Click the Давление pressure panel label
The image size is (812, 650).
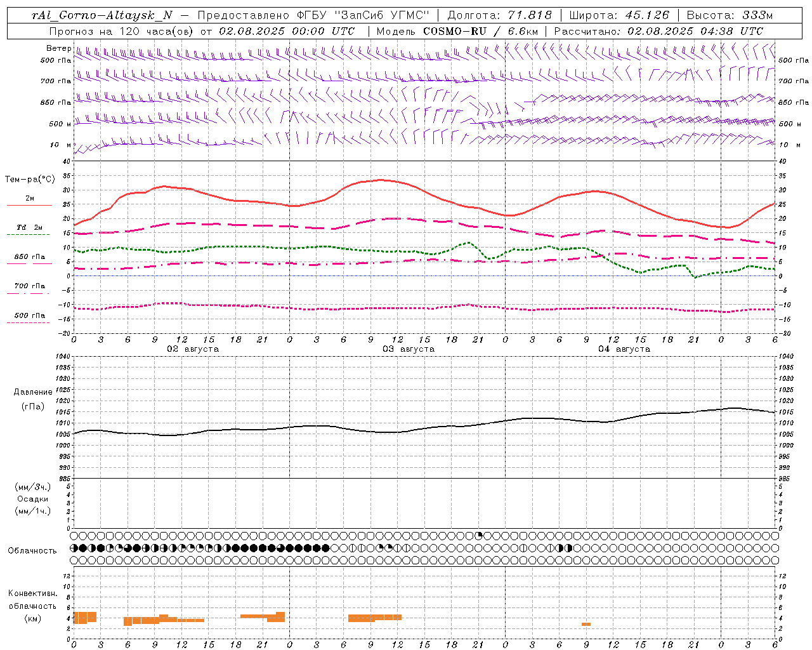pos(33,392)
